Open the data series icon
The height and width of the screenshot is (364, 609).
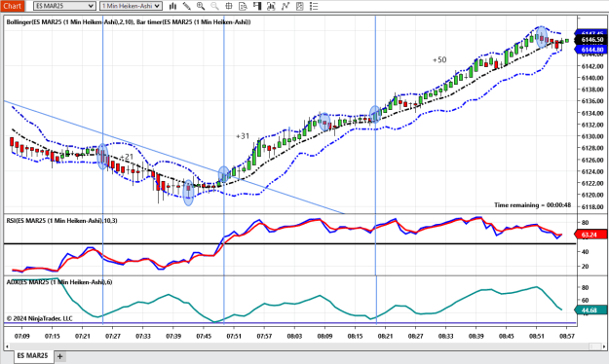click(271, 6)
